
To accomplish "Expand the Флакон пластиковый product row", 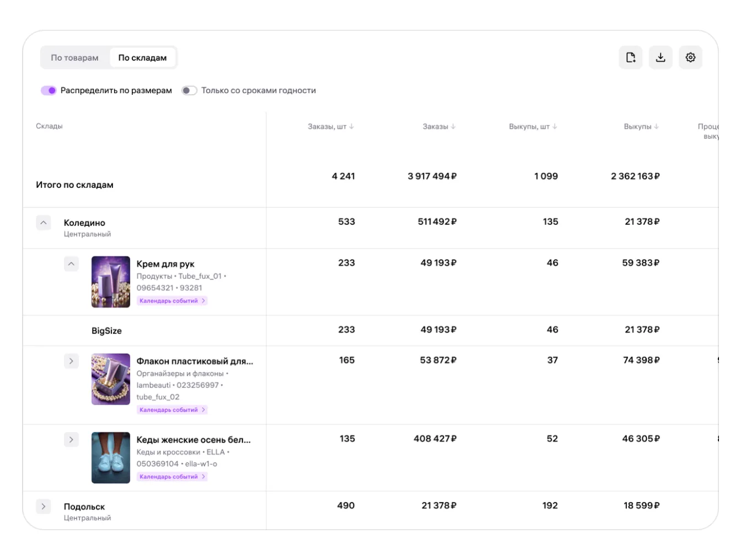I will point(71,361).
